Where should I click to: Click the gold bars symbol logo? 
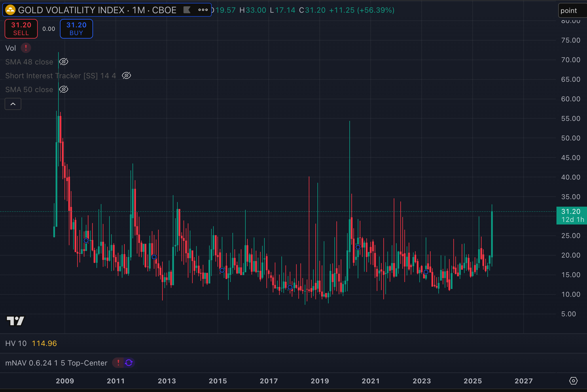(10, 10)
